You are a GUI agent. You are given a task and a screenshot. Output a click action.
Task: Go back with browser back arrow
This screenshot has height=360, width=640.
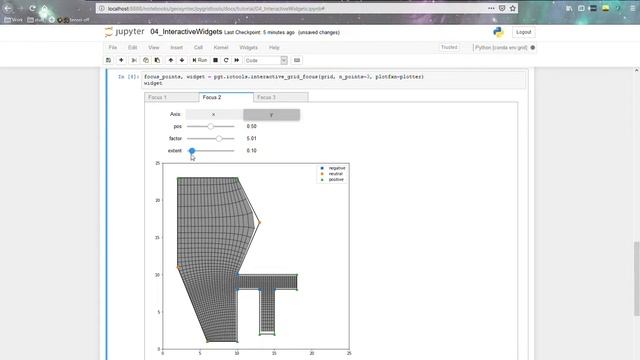coord(8,8)
